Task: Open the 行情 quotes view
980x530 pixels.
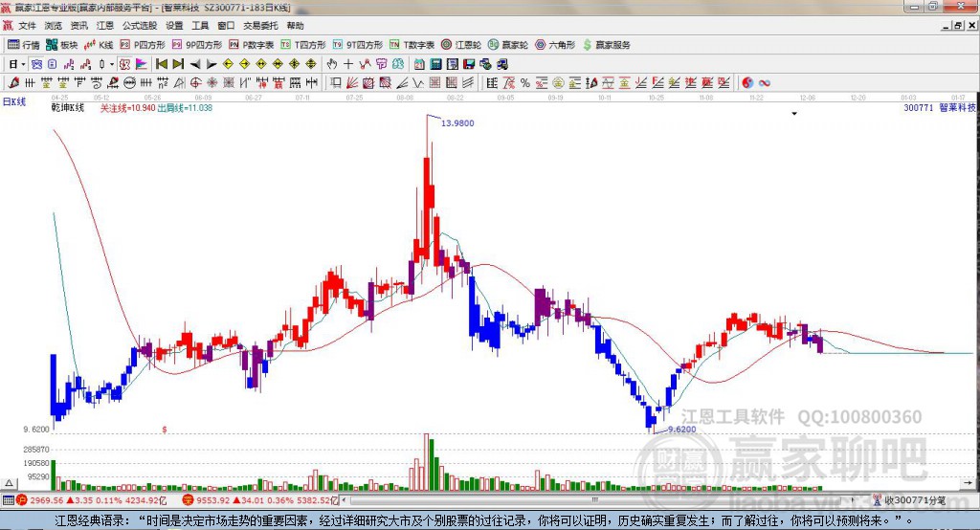Action: 23,45
